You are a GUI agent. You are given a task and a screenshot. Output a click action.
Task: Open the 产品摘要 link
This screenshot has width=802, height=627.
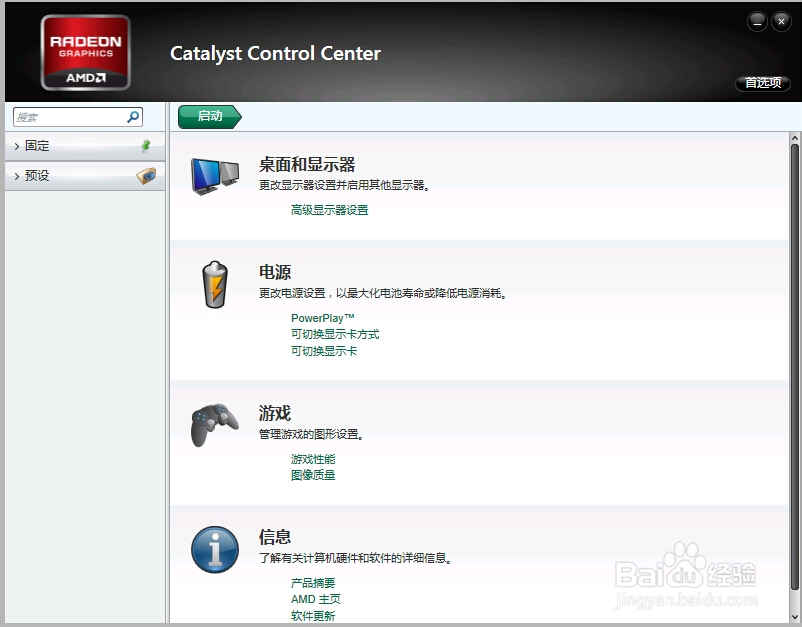coord(313,583)
